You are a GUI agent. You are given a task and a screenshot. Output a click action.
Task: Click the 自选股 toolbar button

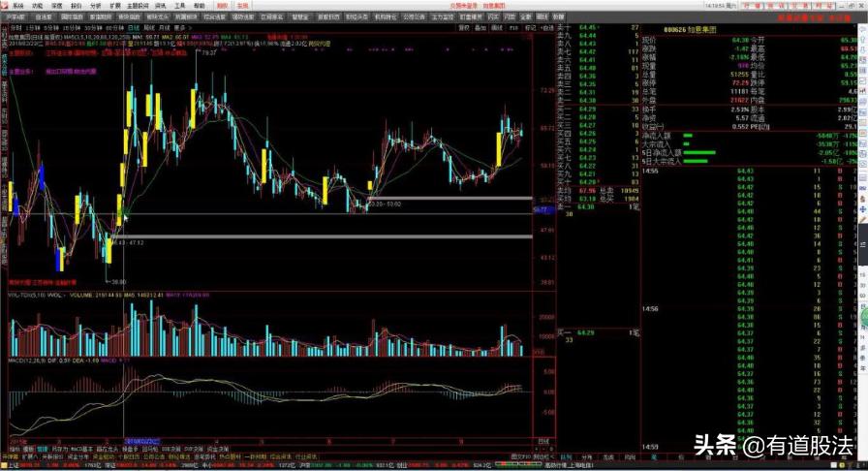pyautogui.click(x=44, y=17)
